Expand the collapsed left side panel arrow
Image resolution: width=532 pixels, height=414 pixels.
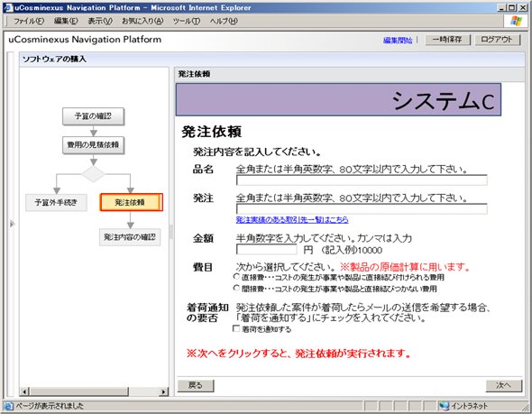[x=12, y=224]
